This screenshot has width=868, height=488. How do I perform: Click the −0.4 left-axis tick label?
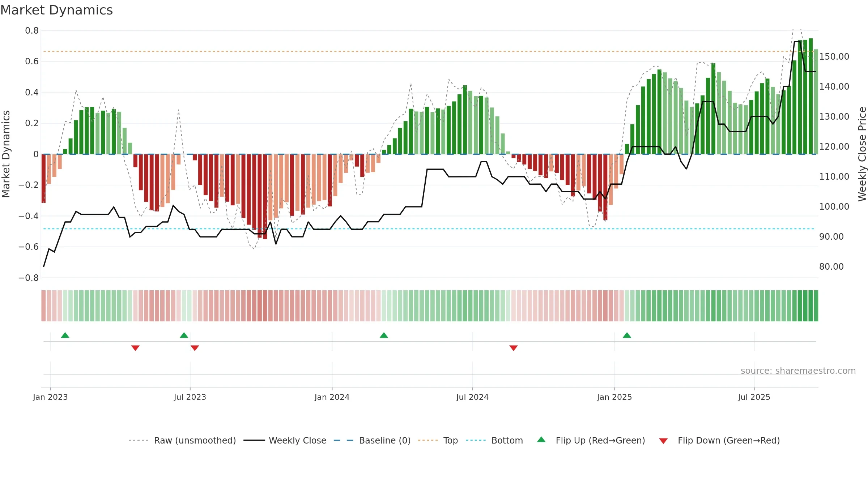(29, 216)
